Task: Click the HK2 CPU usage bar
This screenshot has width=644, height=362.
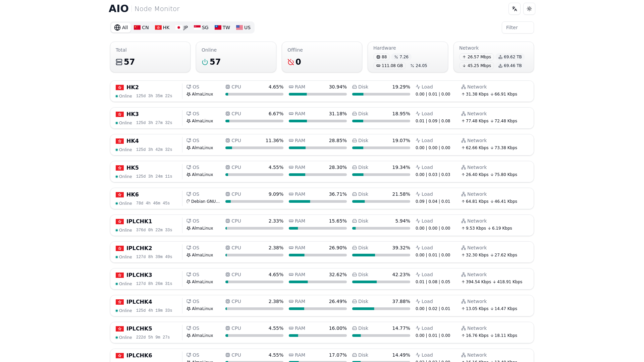Action: 254,94
